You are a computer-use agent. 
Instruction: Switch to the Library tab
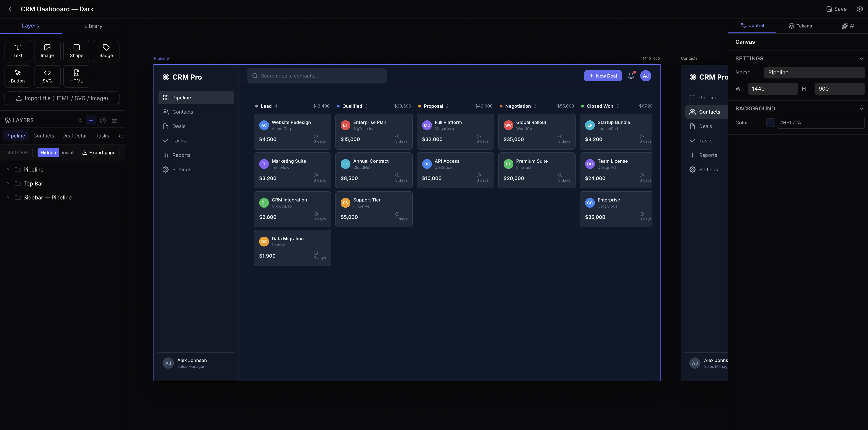point(93,26)
